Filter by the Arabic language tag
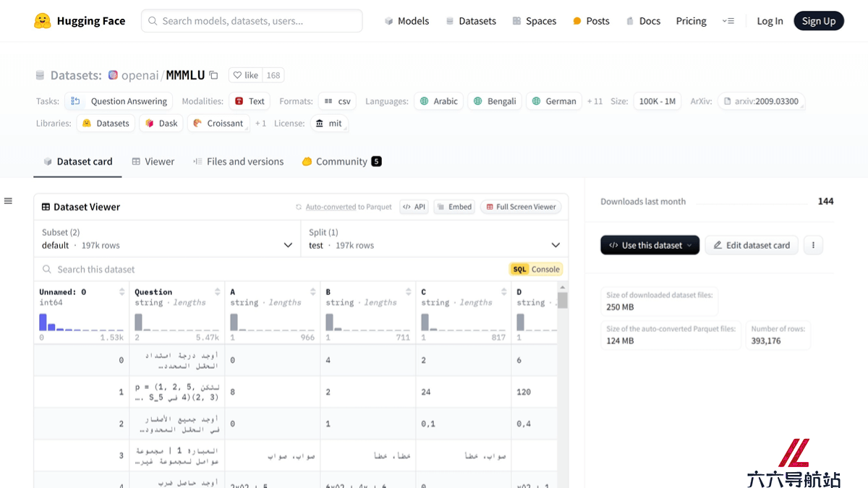868x488 pixels. [x=439, y=101]
